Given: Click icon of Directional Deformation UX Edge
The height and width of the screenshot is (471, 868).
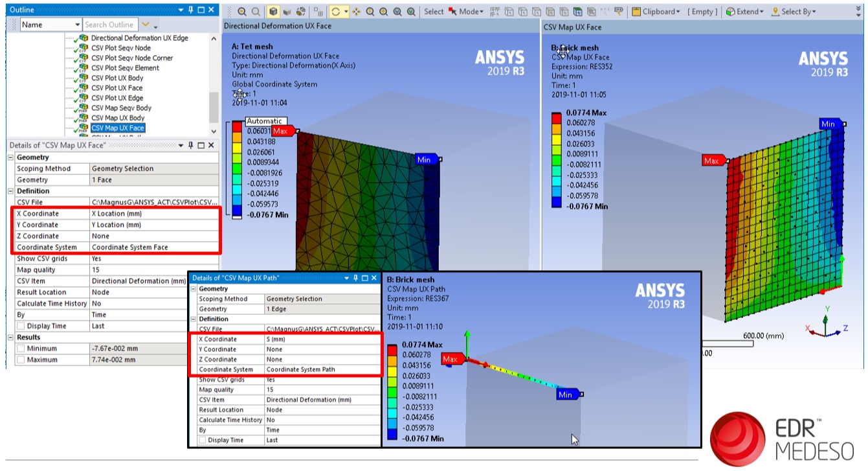Looking at the screenshot, I should [83, 38].
